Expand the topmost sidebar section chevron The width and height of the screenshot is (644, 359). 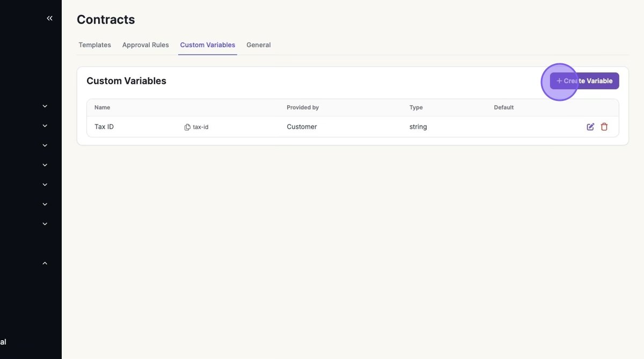(x=45, y=106)
